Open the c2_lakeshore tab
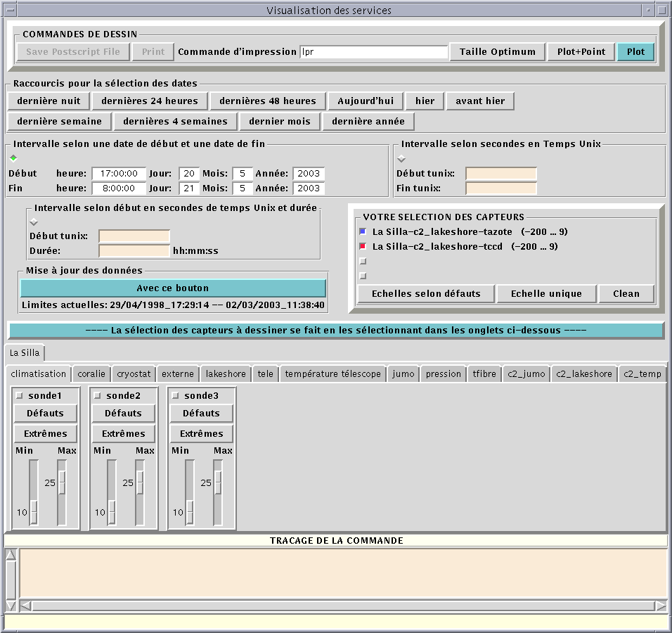 tap(583, 374)
